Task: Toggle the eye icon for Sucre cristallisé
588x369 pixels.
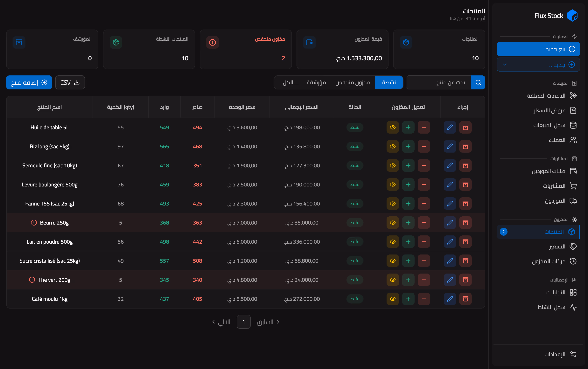Action: pos(393,261)
